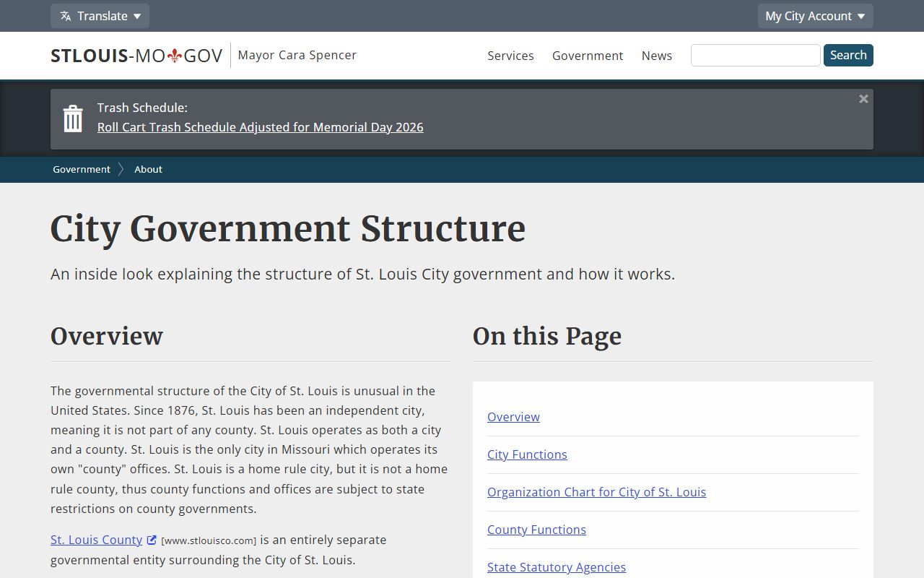
Task: Go to Government breadcrumb
Action: click(x=82, y=169)
